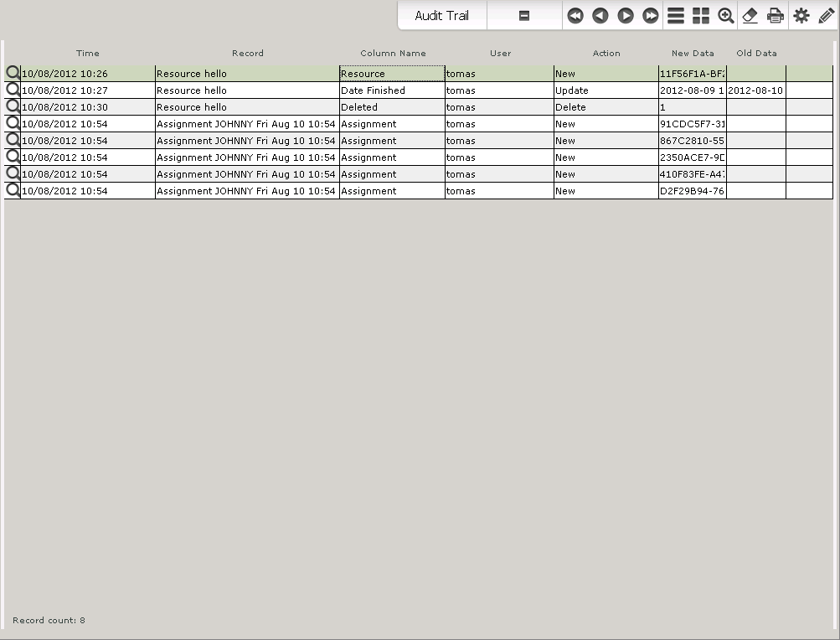Print the audit trail

[x=776, y=16]
